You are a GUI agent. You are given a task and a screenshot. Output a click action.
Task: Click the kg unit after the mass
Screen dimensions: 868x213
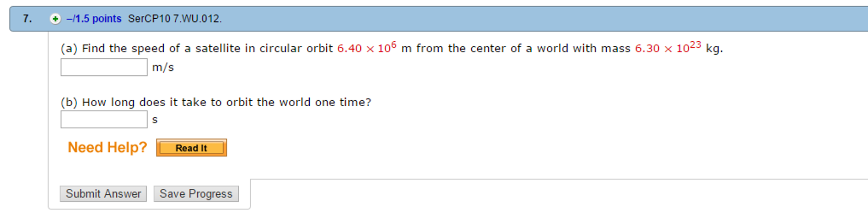click(714, 48)
